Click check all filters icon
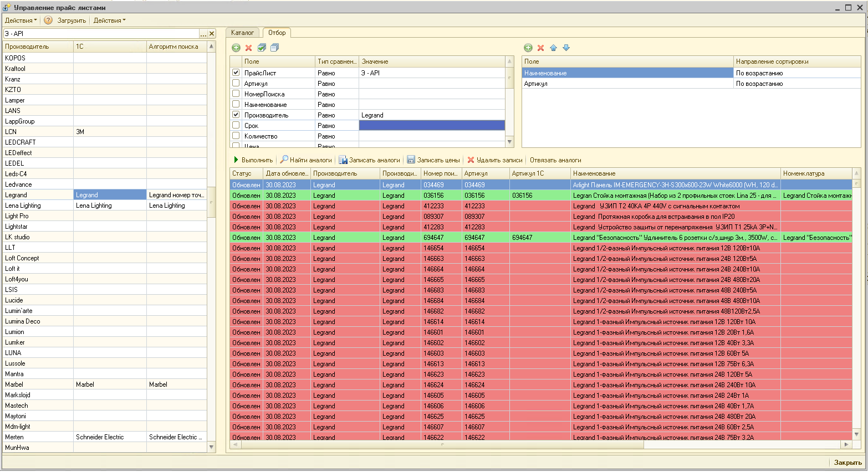Screen dimensions: 868x472 click(262, 48)
